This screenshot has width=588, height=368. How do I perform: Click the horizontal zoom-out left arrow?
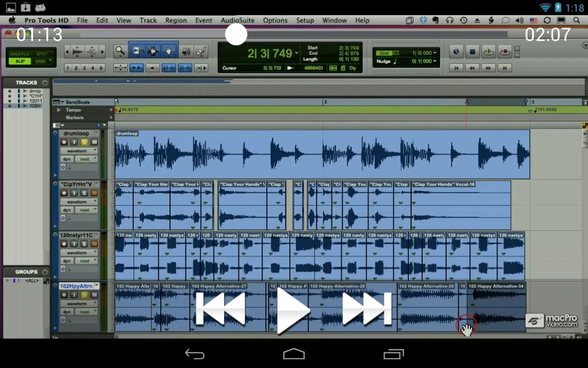pyautogui.click(x=67, y=52)
